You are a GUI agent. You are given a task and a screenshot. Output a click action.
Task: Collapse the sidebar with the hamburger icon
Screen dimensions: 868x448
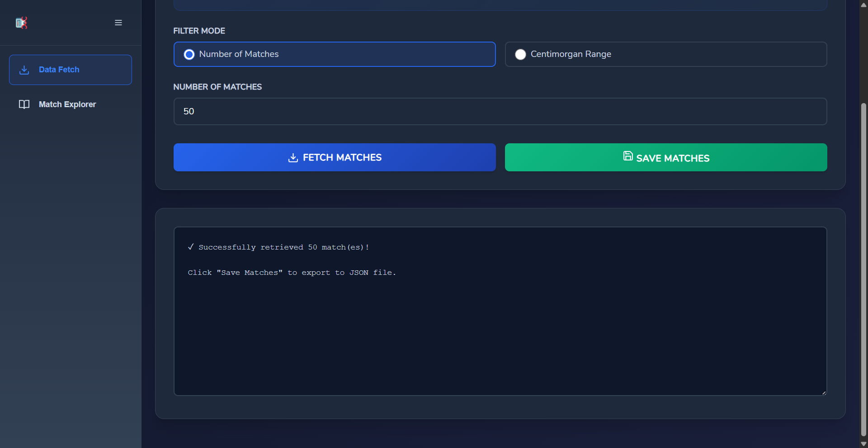(x=118, y=23)
